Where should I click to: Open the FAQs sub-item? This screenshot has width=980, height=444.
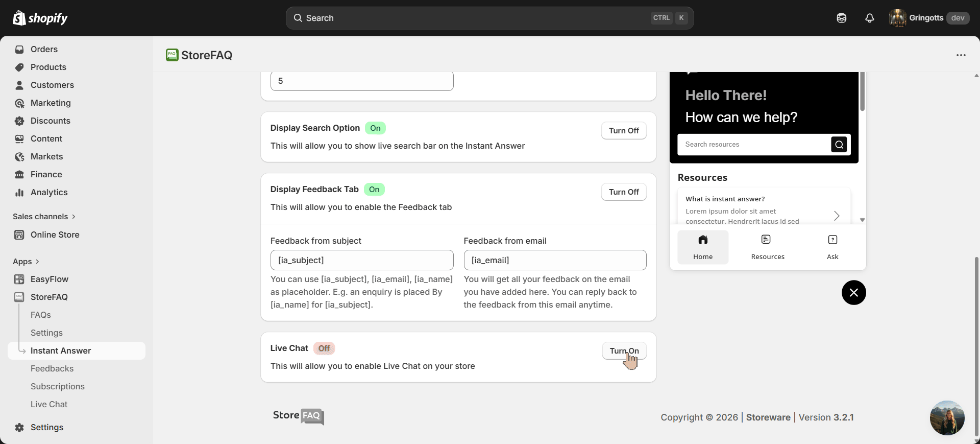[x=41, y=315]
